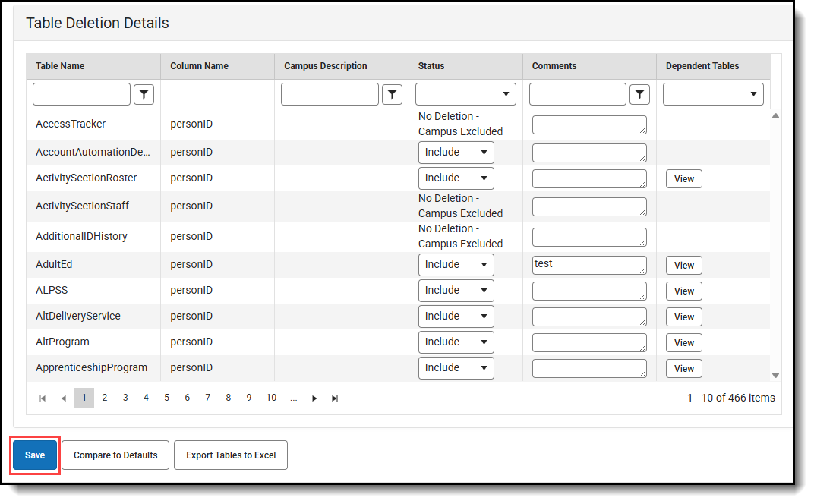Open the Dependent Tables filter dropdown
Viewport: 814px width, 504px height.
coord(712,94)
